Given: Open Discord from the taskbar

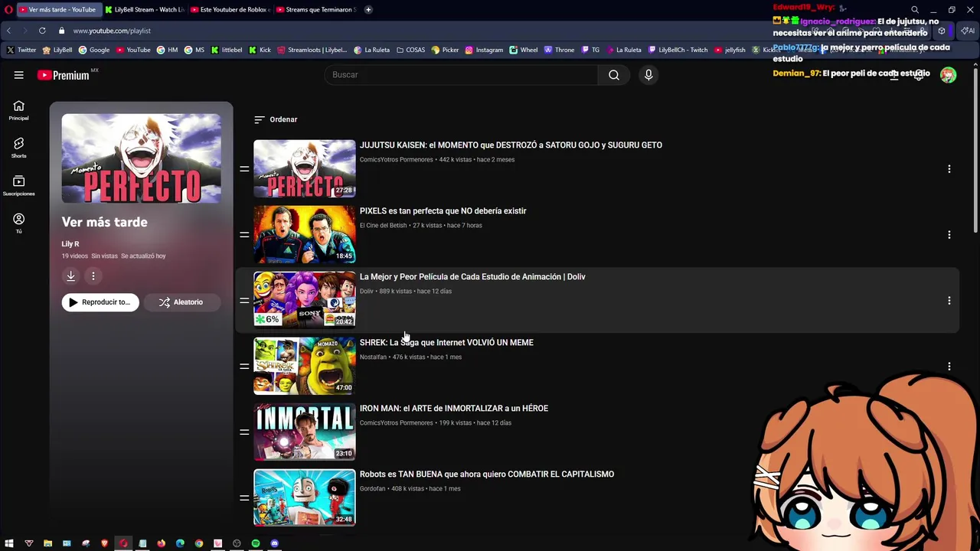Looking at the screenshot, I should (275, 543).
